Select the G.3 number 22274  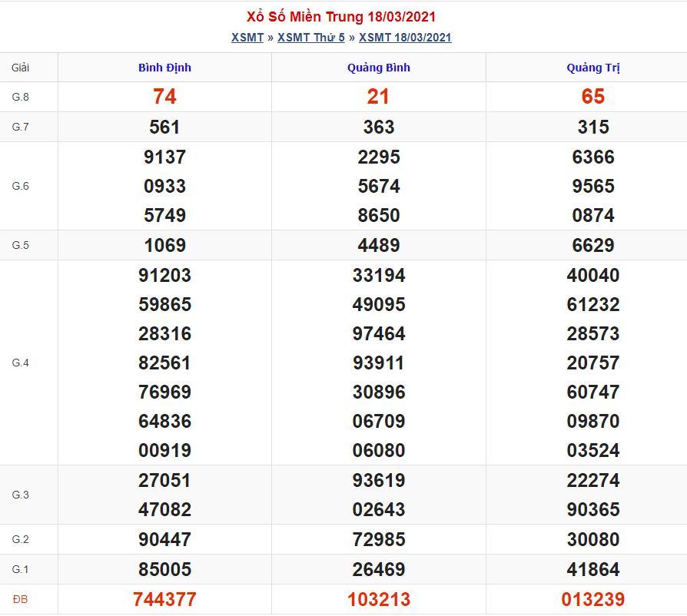coord(592,480)
